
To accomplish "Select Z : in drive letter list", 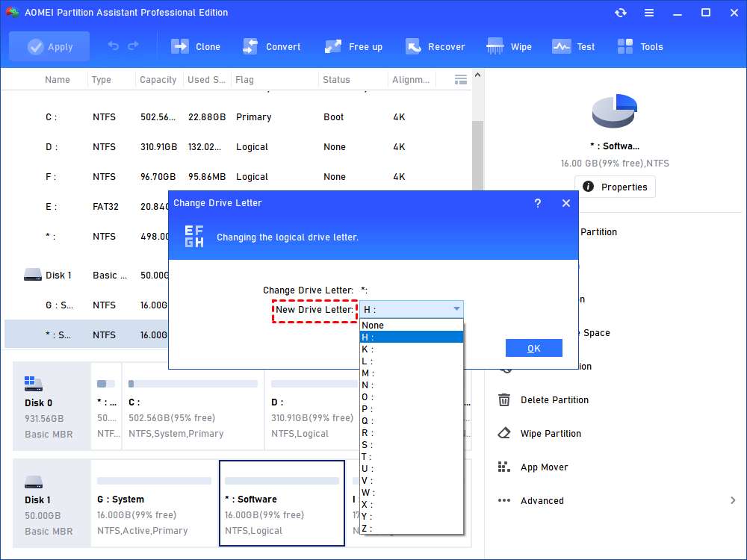I will pyautogui.click(x=412, y=528).
